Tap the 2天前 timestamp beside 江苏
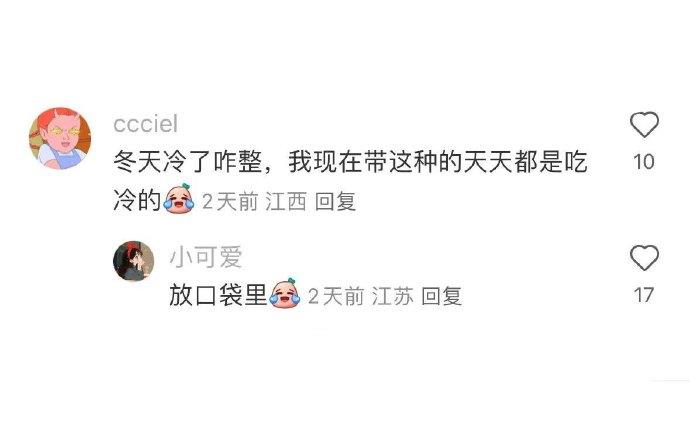690x436 pixels. point(336,296)
